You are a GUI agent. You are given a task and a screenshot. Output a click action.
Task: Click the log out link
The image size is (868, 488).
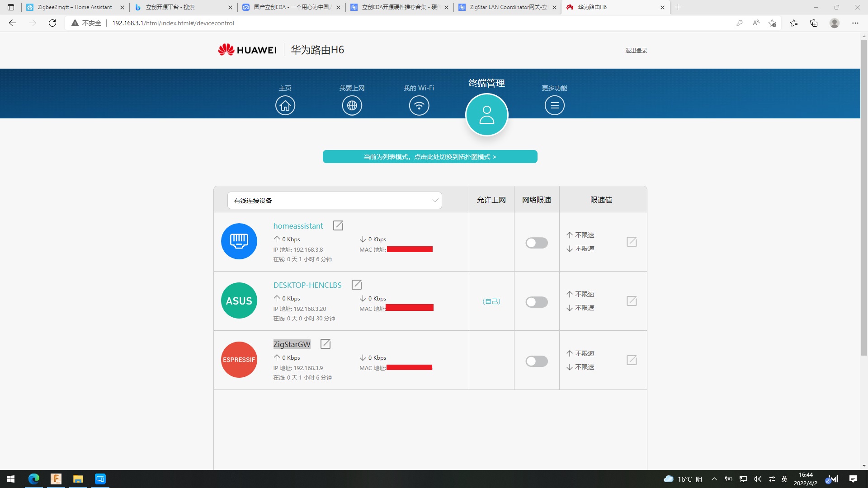(x=636, y=50)
